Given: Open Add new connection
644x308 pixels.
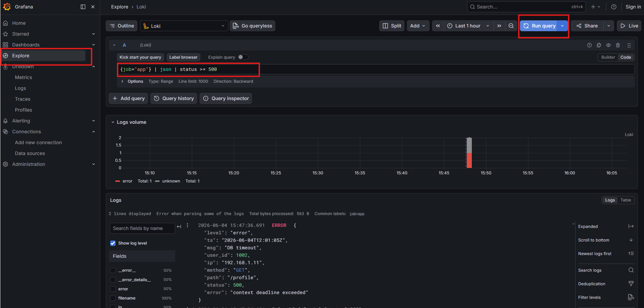Looking at the screenshot, I should pyautogui.click(x=38, y=142).
